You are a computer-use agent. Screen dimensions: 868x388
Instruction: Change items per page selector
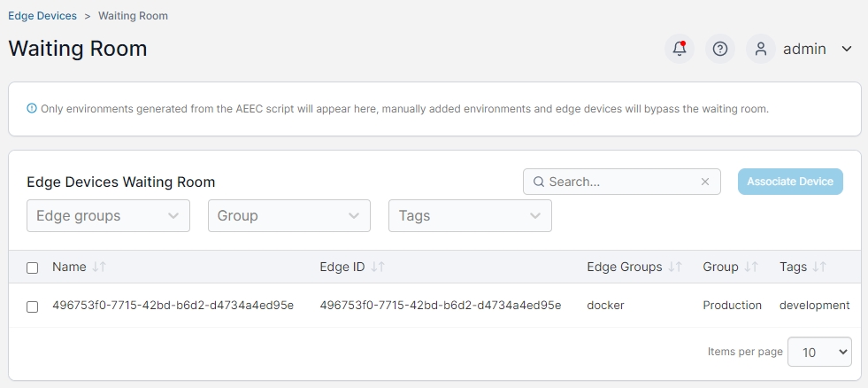point(818,352)
